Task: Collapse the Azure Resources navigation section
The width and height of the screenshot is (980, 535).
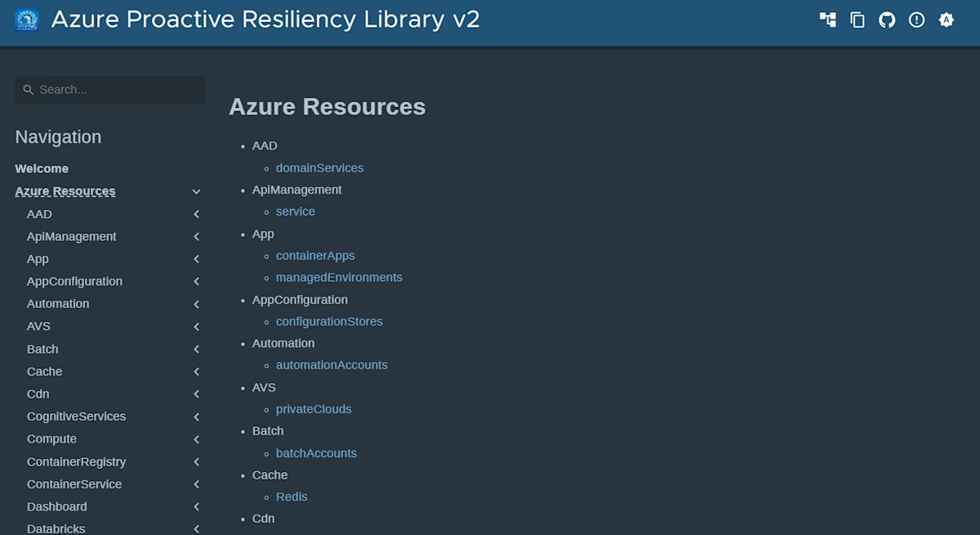Action: tap(196, 190)
